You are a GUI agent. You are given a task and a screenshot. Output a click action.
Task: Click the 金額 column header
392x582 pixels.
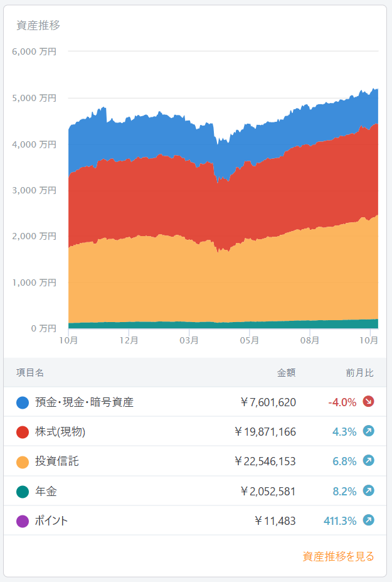[286, 373]
